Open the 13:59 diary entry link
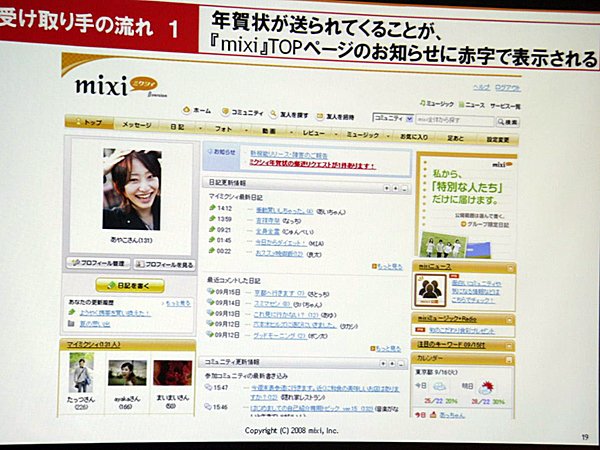 pyautogui.click(x=267, y=221)
